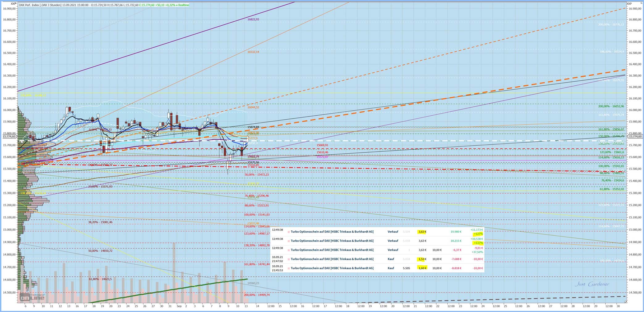Click the 'Sep' month label on time axis
The image size is (644, 312).
click(x=179, y=306)
